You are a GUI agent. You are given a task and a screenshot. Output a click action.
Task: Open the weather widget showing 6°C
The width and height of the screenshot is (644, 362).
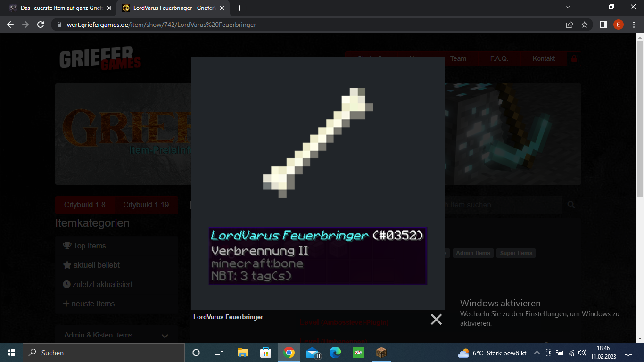(x=492, y=353)
